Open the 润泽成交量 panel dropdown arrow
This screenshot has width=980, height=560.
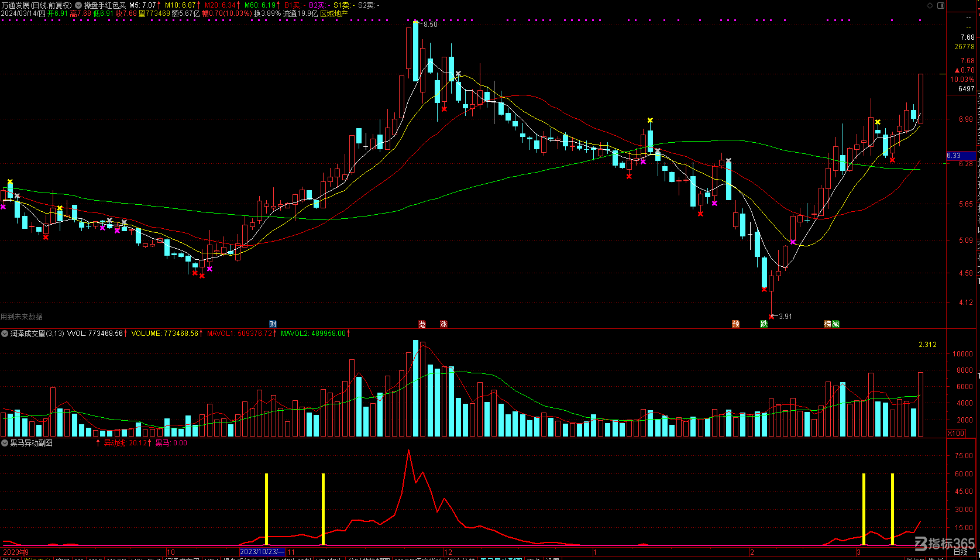[x=5, y=334]
